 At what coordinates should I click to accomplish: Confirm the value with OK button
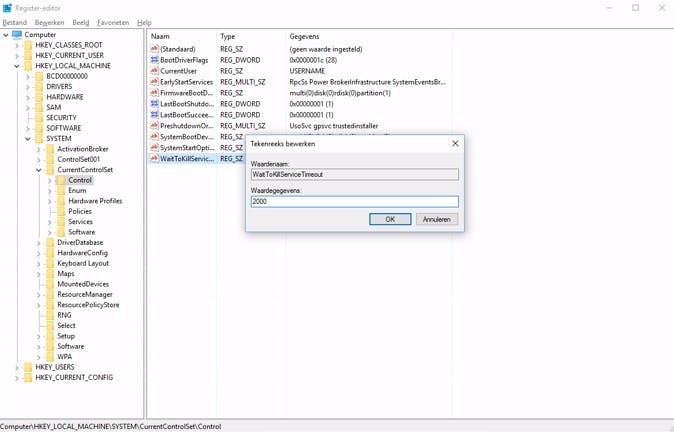coord(390,219)
